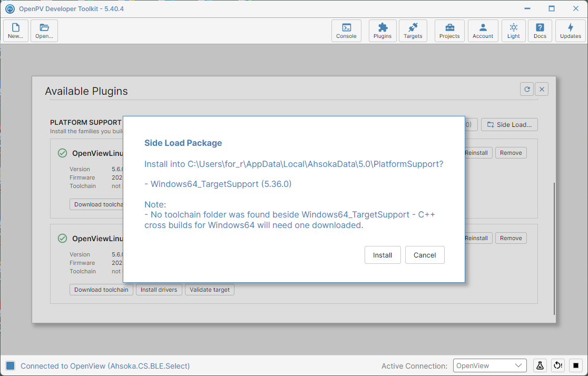Click the Install drivers button
588x376 pixels.
159,290
